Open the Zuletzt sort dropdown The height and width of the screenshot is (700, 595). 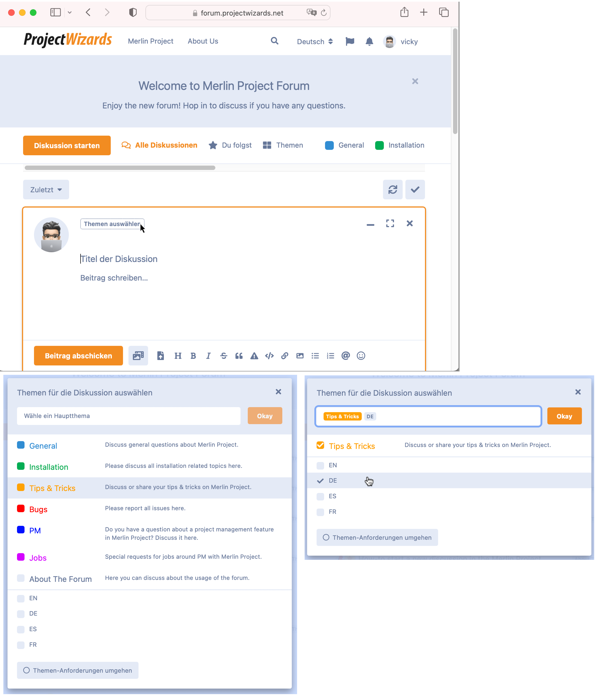coord(46,189)
